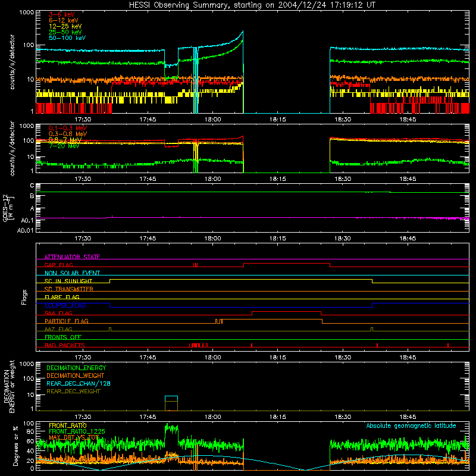Select the 17:45 tick label under the decimation panel
This screenshot has height=476, width=476.
coord(148,417)
